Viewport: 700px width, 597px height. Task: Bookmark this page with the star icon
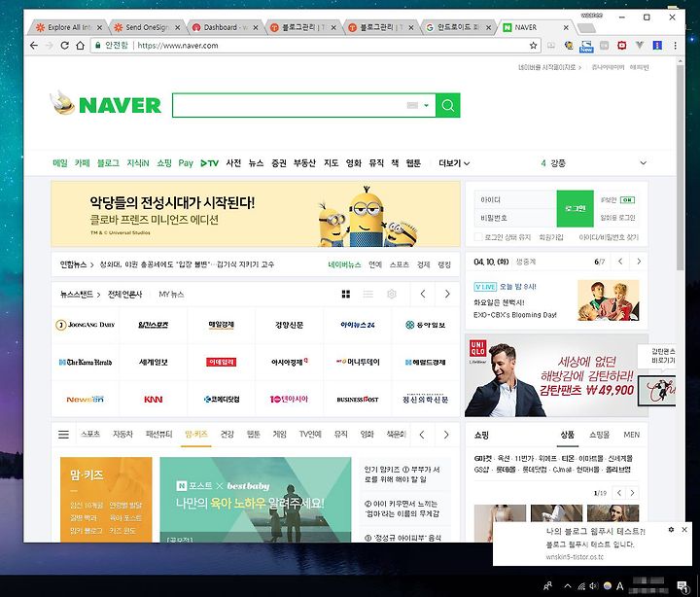[x=533, y=46]
